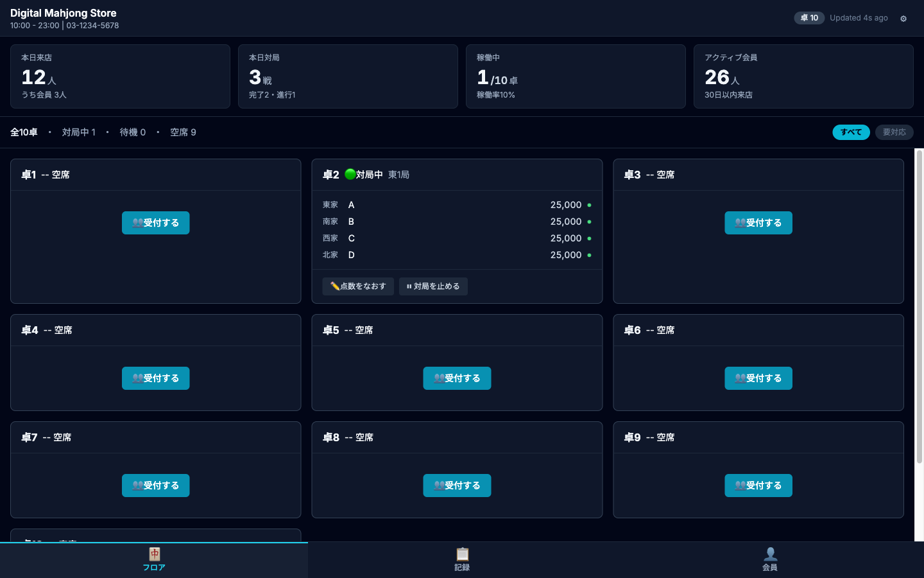This screenshot has height=578, width=924.
Task: Open the フロア tab with mahjong tile icon
Action: click(x=154, y=560)
